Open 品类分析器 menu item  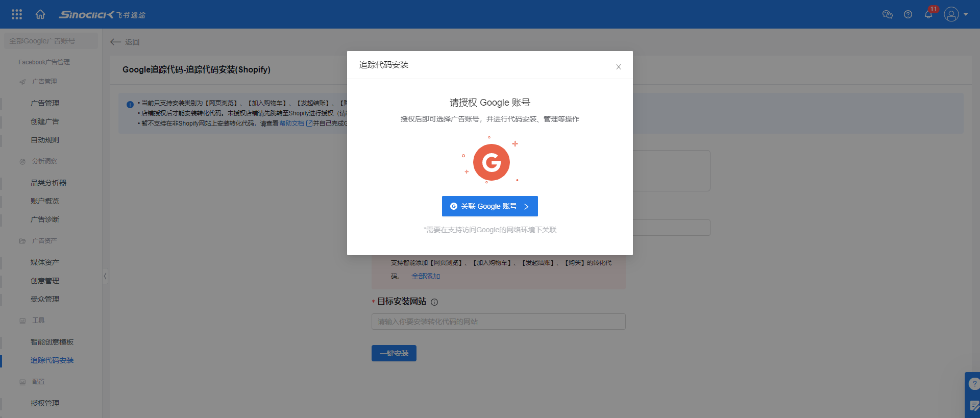(x=48, y=183)
